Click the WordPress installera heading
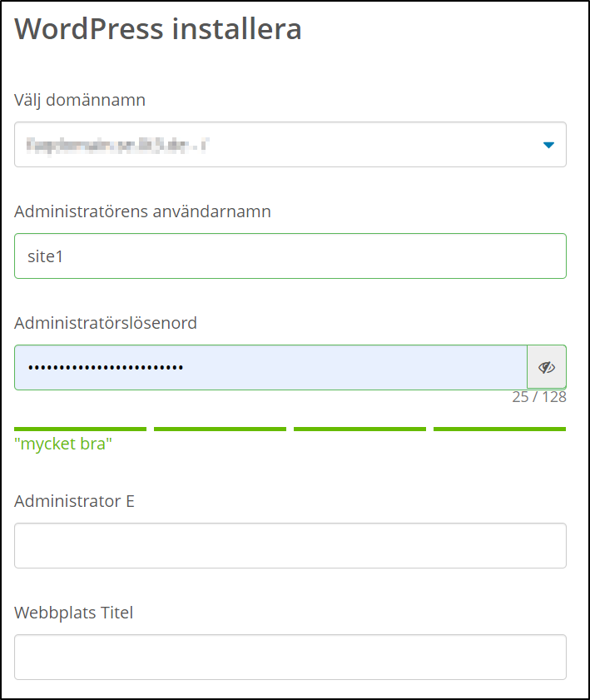This screenshot has width=590, height=700. pos(158,30)
